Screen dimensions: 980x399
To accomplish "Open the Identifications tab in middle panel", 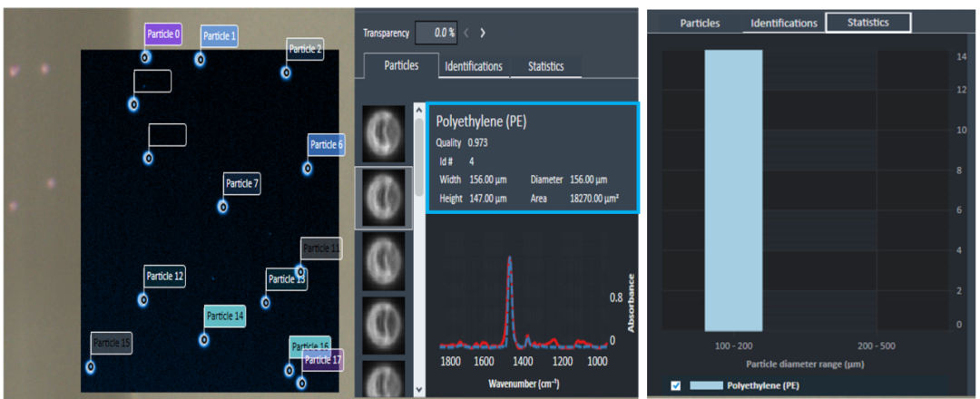I will 474,66.
